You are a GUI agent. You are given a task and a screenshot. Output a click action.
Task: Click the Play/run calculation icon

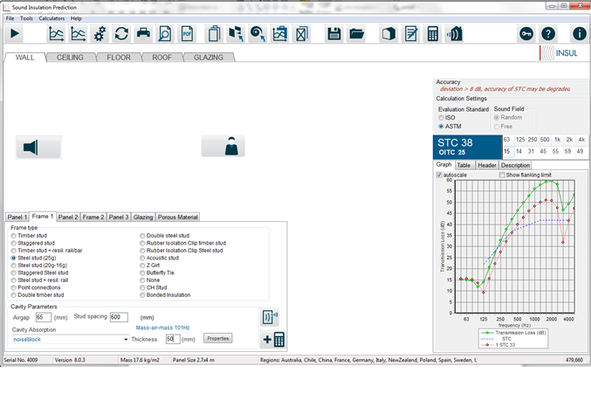pos(15,34)
